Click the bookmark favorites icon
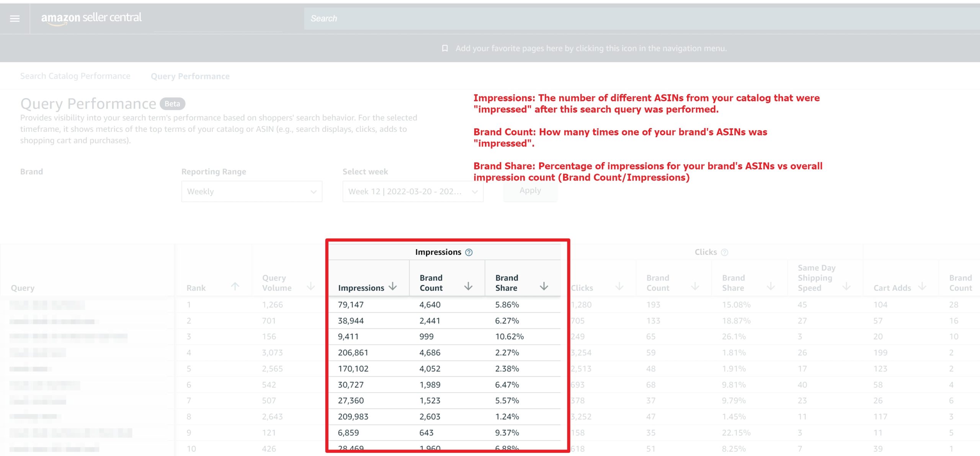This screenshot has height=456, width=980. pos(445,48)
